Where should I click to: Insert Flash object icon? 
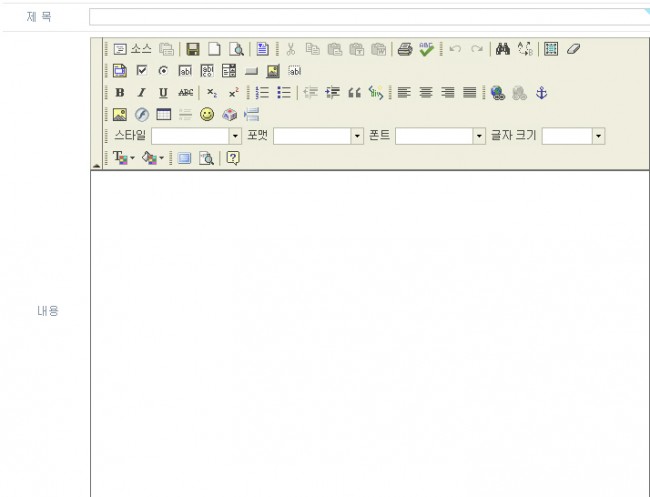point(142,114)
